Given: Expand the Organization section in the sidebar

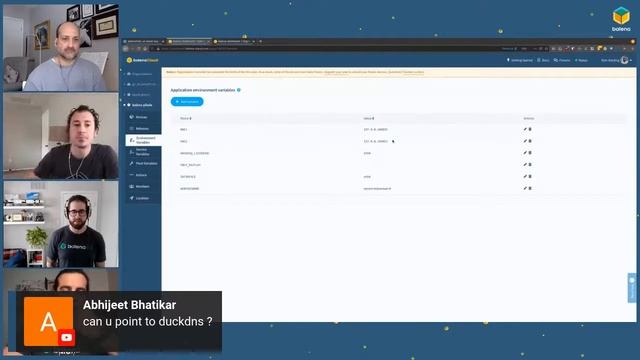Looking at the screenshot, I should [x=125, y=74].
